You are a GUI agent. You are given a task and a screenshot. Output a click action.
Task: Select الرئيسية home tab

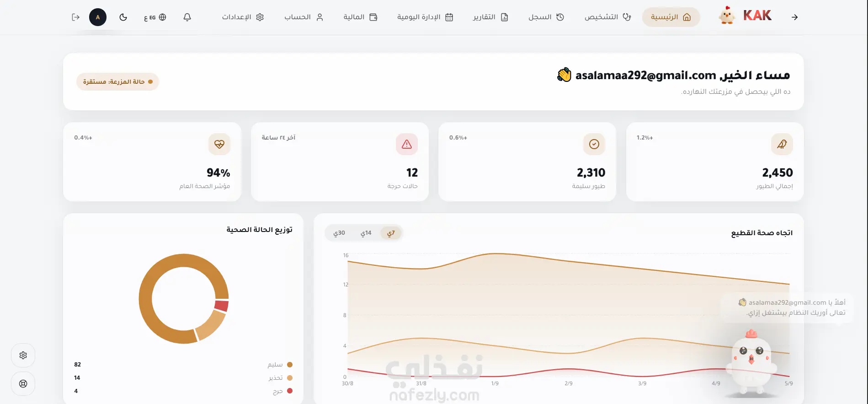[671, 17]
